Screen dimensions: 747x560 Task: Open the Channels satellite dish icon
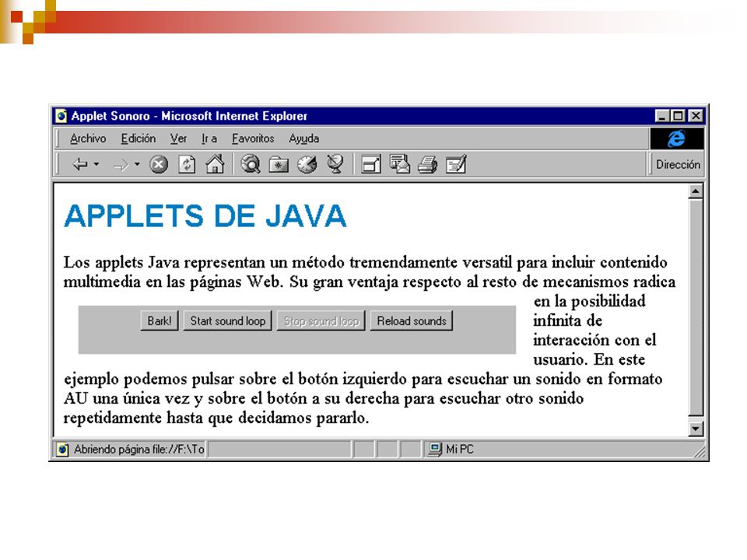[335, 164]
